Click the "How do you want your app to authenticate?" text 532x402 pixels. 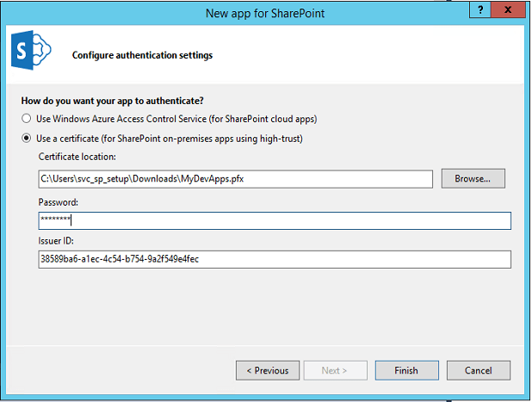click(x=112, y=101)
